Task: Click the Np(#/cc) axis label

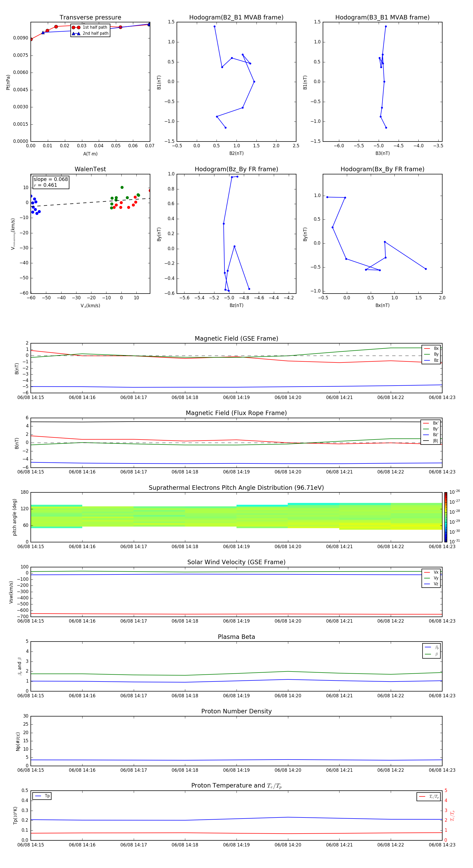Action: [18, 741]
